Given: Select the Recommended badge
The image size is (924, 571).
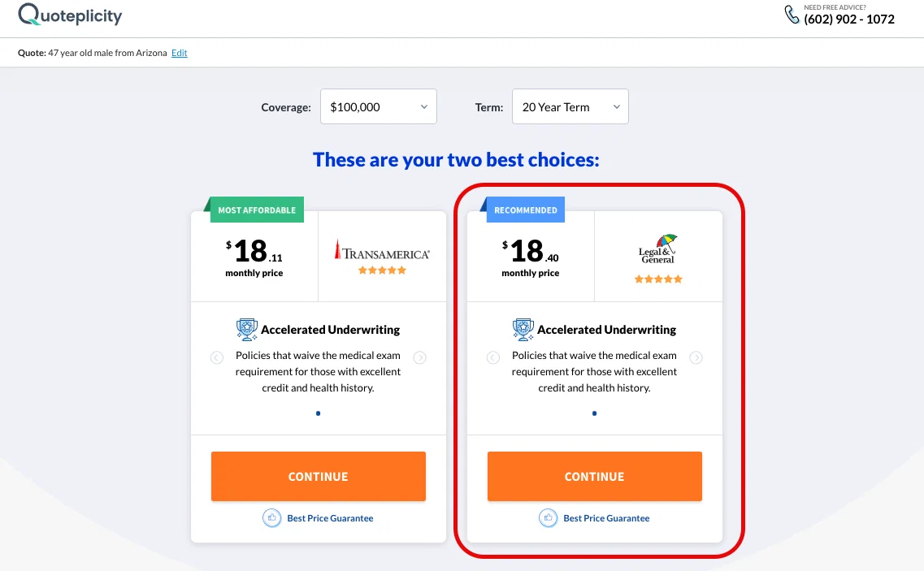Looking at the screenshot, I should 526,210.
